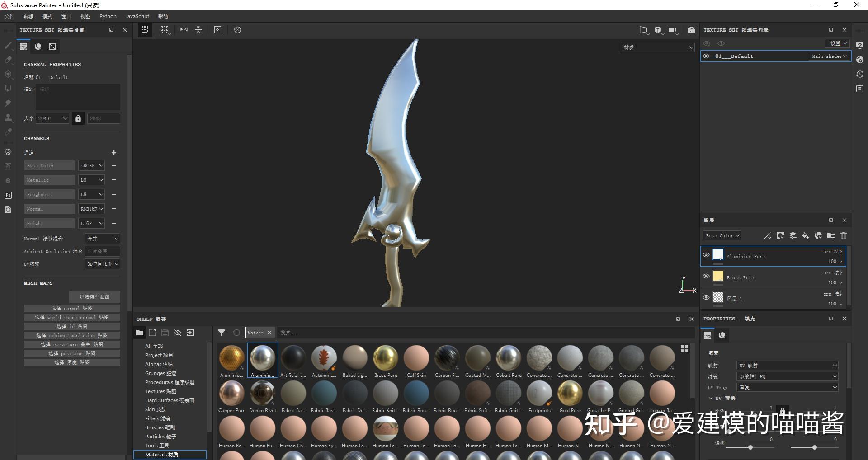The height and width of the screenshot is (460, 868).
Task: Add a mask using layers toolbar icon
Action: coord(780,235)
